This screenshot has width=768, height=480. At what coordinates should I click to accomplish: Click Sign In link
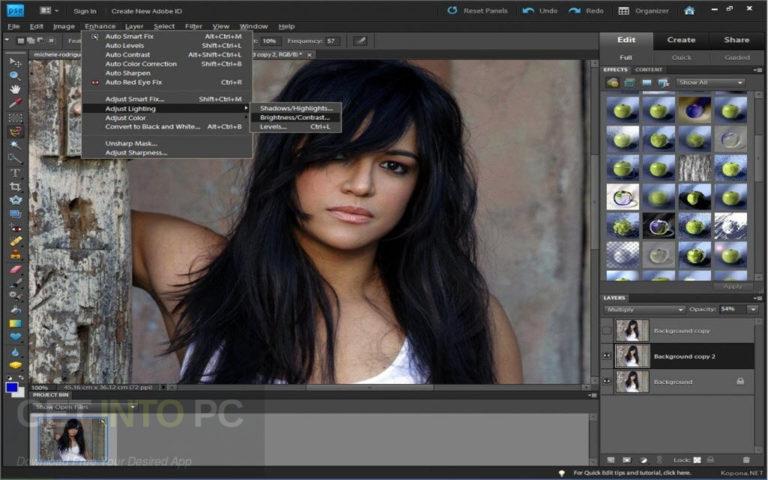[85, 11]
